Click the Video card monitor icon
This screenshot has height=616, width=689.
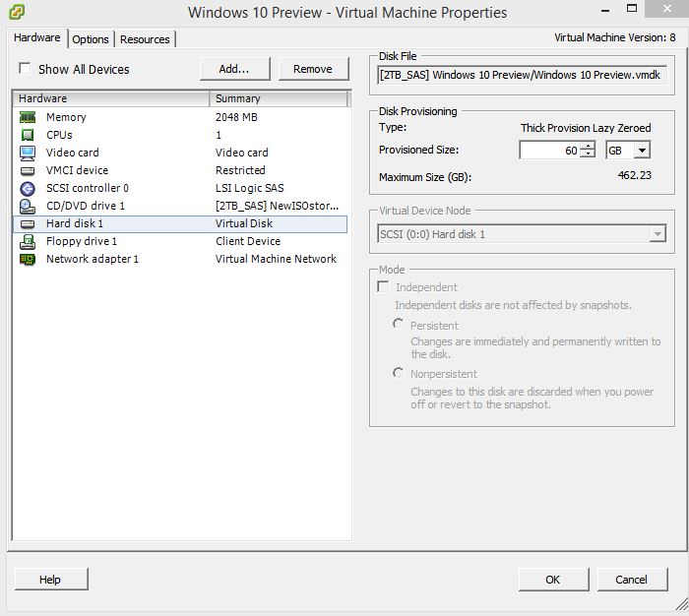(28, 153)
